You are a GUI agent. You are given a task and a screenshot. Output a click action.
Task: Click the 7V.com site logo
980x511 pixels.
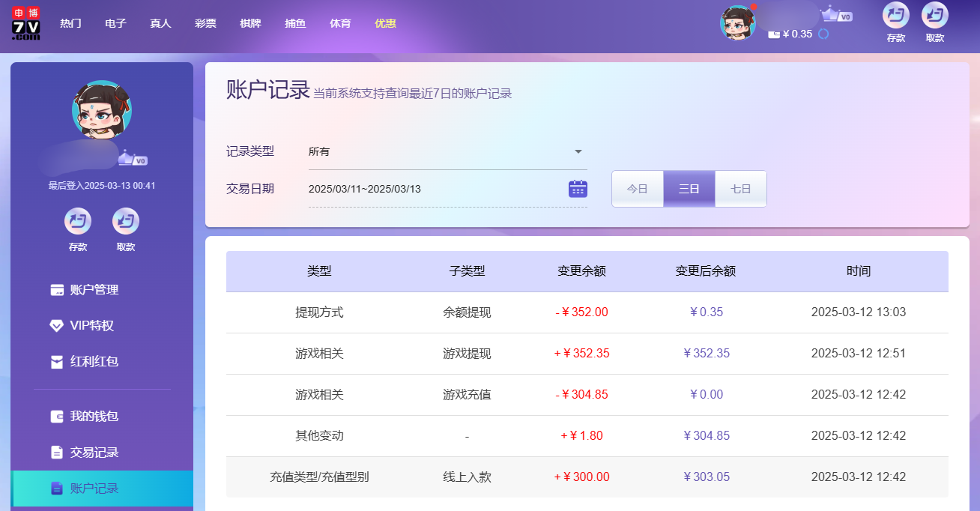(25, 22)
